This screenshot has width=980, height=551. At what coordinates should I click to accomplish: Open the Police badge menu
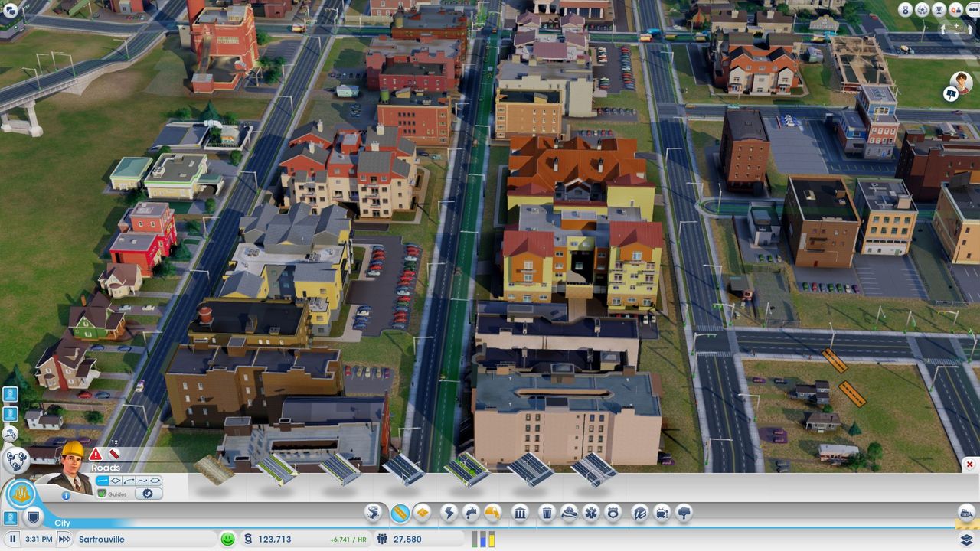point(612,513)
